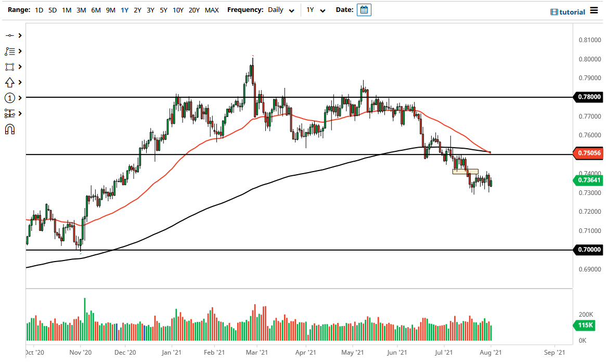Expand the trendline tool options chevron

pyautogui.click(x=20, y=35)
